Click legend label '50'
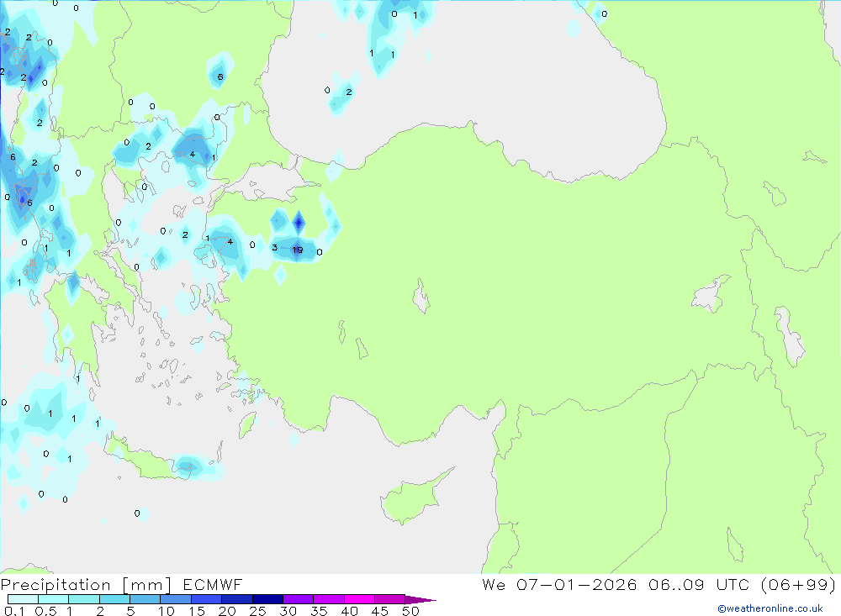 410,611
